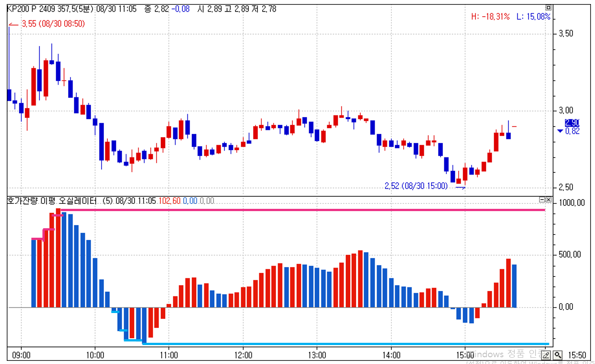Click the H: -18,31% label
595x364 pixels.
pos(490,17)
